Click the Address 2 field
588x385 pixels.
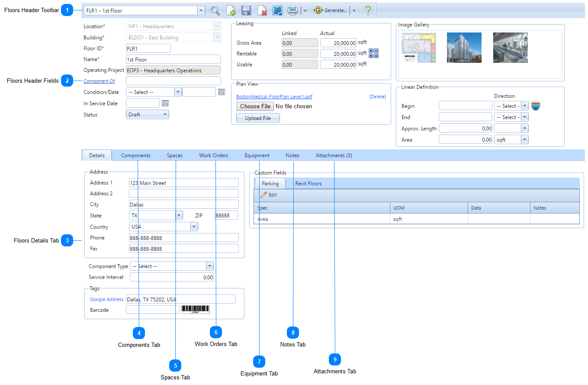pyautogui.click(x=184, y=194)
